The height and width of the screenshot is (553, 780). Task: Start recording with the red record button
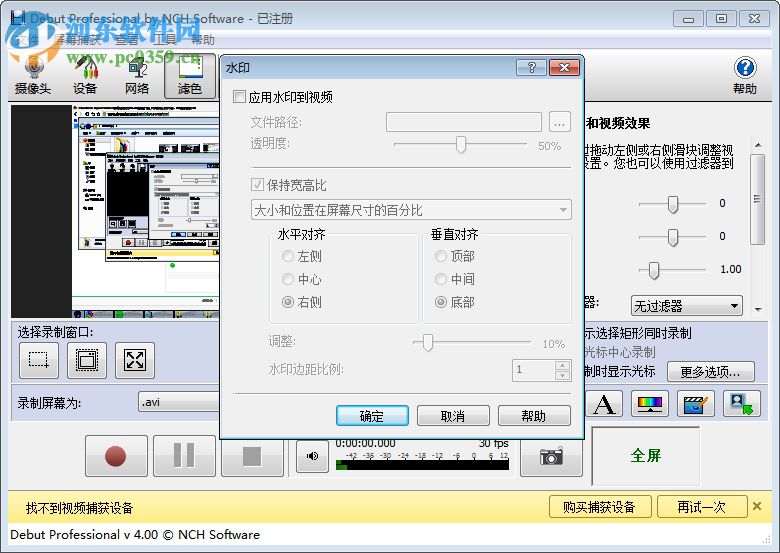[x=116, y=456]
